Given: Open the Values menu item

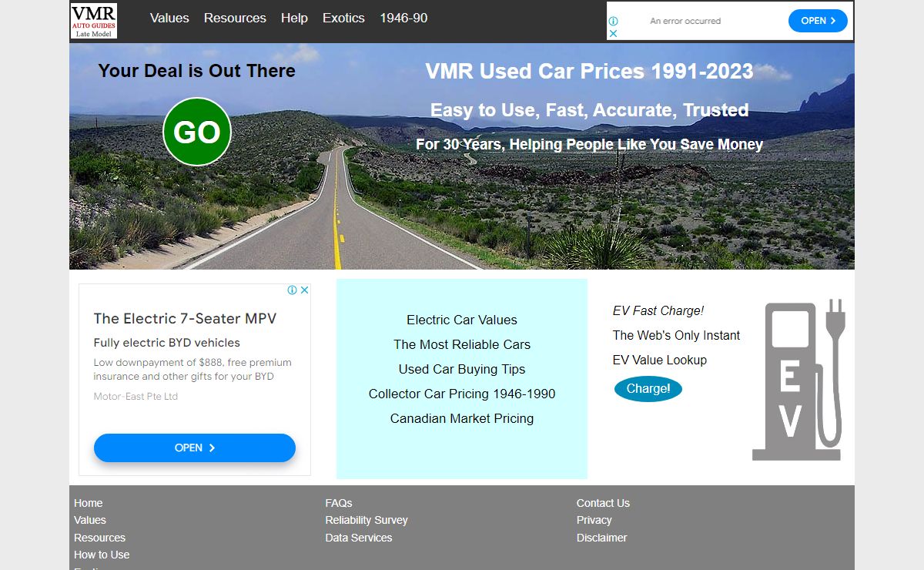Looking at the screenshot, I should [169, 18].
